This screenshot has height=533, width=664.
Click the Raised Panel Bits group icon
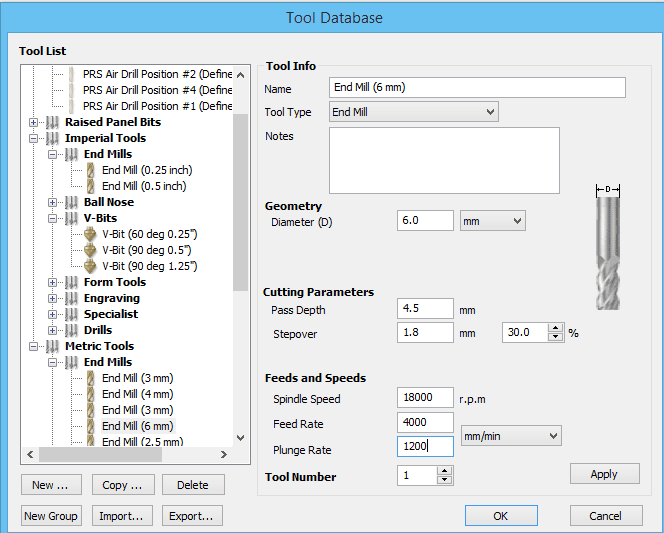coord(52,122)
